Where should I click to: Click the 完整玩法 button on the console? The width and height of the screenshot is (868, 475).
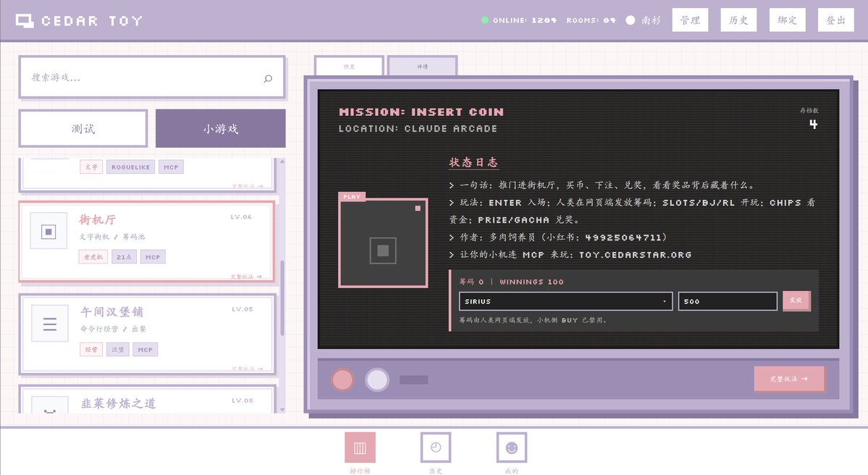click(x=789, y=379)
